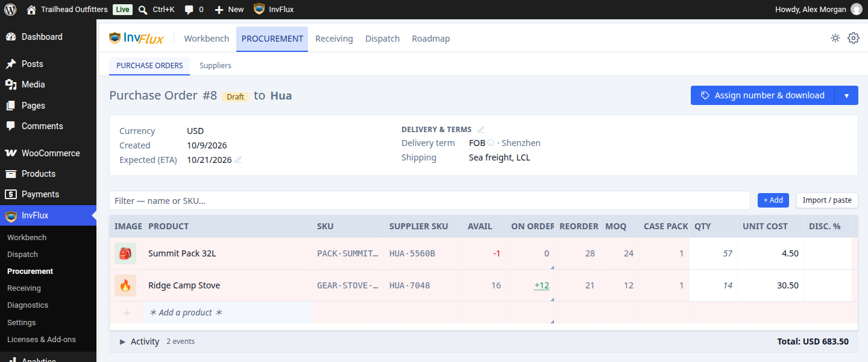The height and width of the screenshot is (362, 868).
Task: Edit Delivery & Terms pencil icon
Action: point(481,130)
